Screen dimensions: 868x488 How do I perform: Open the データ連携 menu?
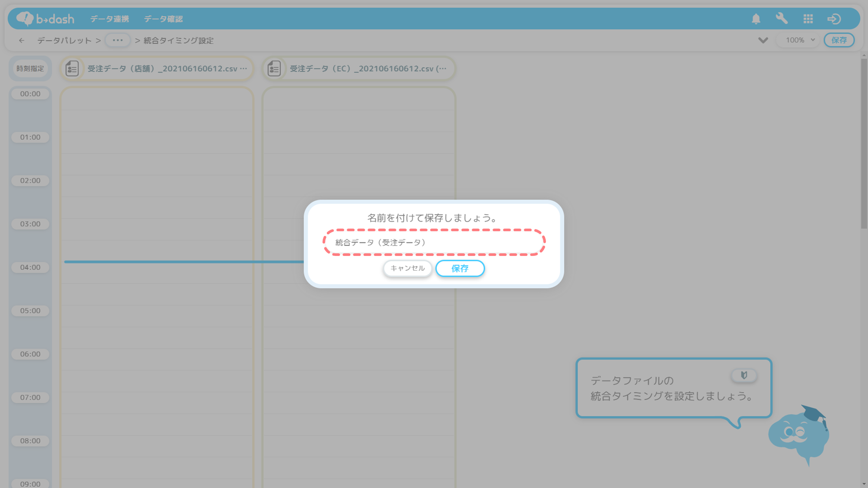[x=109, y=19]
